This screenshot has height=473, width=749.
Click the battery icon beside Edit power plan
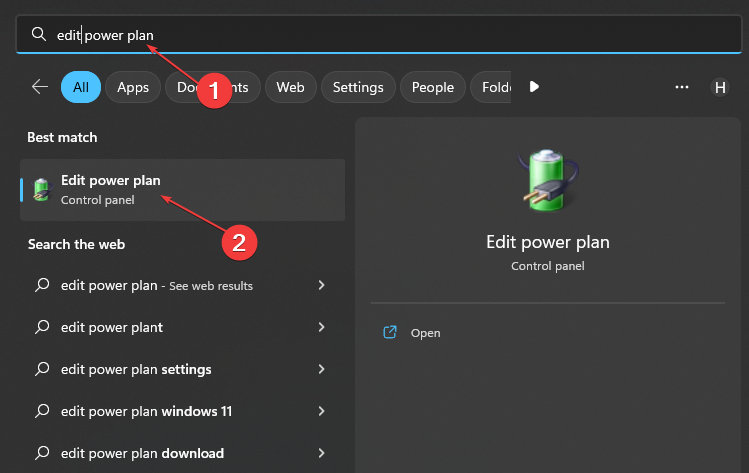(42, 189)
